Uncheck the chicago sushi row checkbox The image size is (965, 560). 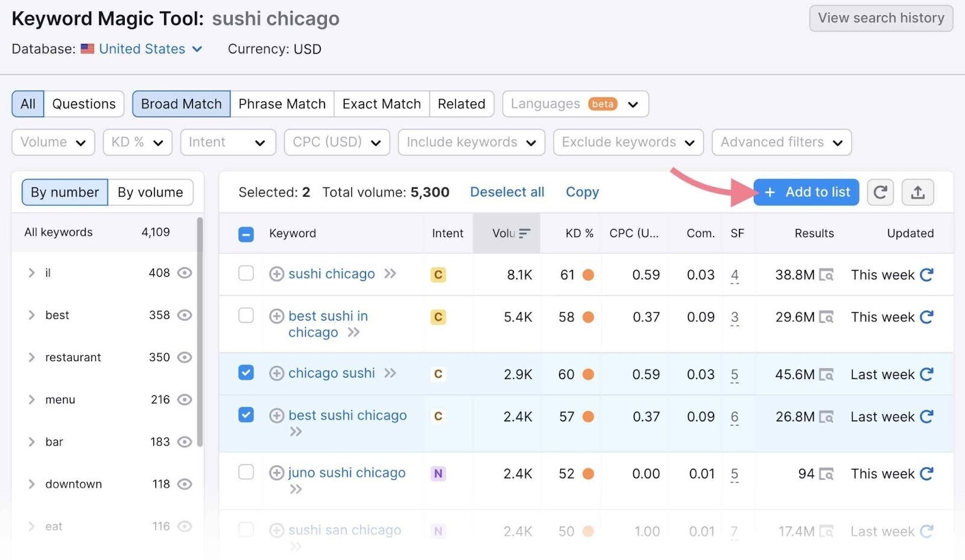pos(246,373)
